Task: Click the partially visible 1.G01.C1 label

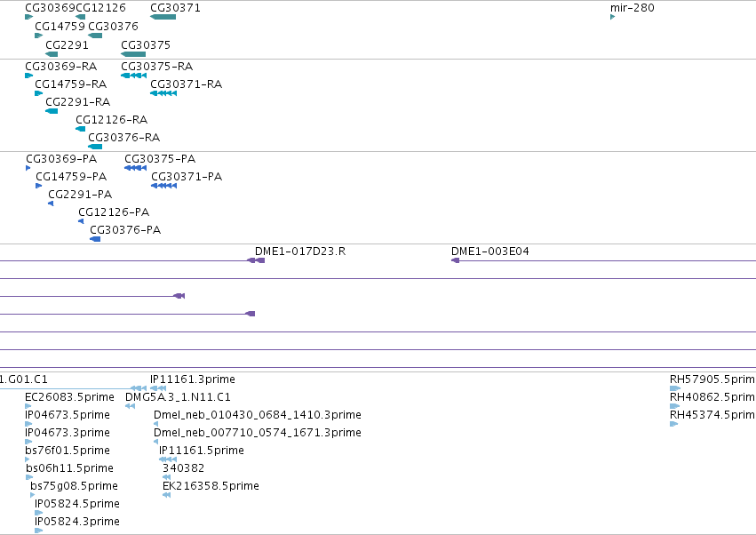Action: click(x=24, y=379)
